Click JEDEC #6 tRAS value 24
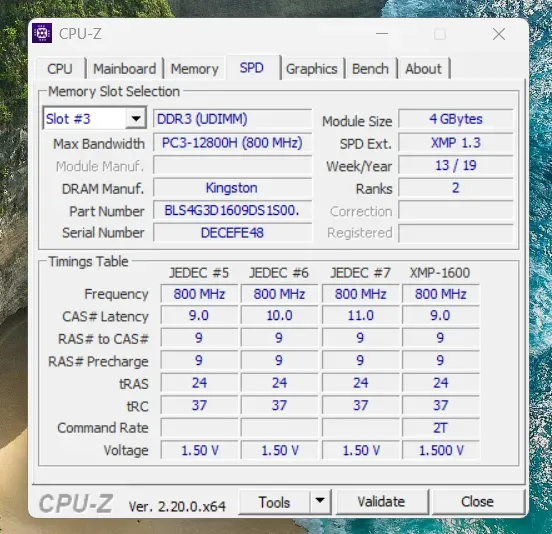 (280, 383)
